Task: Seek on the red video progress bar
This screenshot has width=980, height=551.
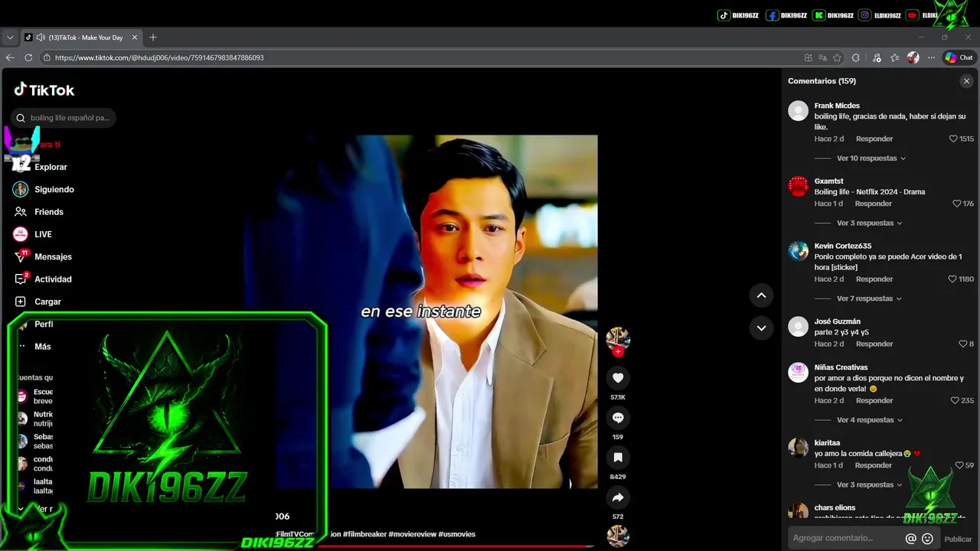Action: tap(456, 546)
